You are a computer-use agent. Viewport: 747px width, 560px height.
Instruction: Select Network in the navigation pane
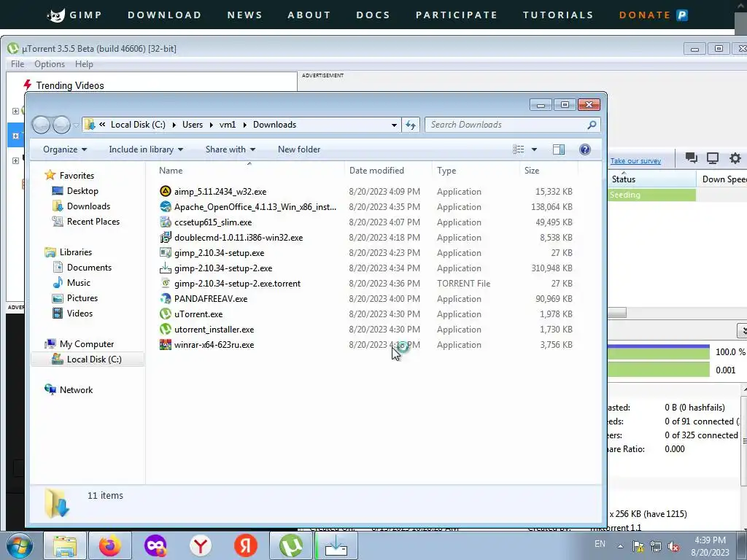(x=76, y=390)
